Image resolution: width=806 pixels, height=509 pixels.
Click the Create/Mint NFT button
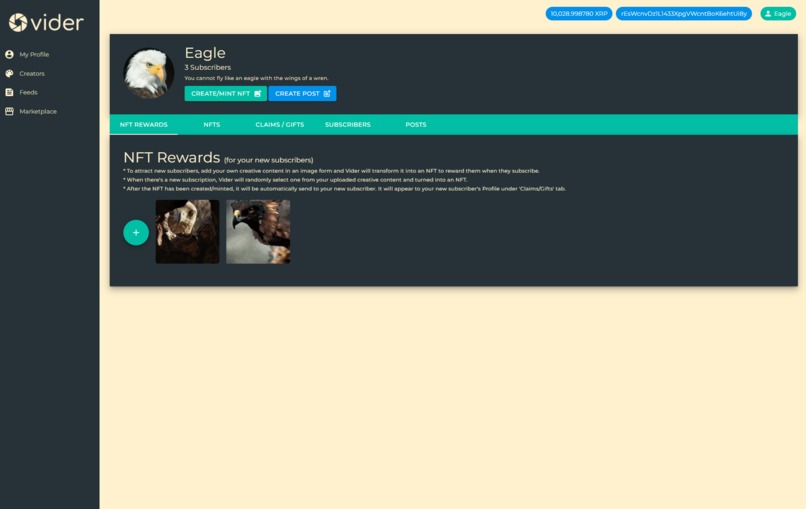[x=226, y=94]
